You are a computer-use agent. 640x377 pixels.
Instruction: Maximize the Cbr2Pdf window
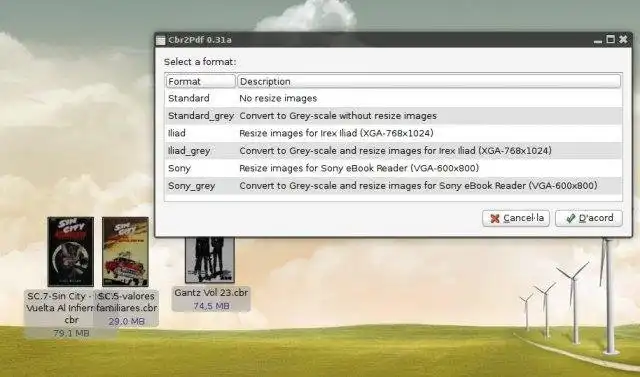tap(611, 40)
